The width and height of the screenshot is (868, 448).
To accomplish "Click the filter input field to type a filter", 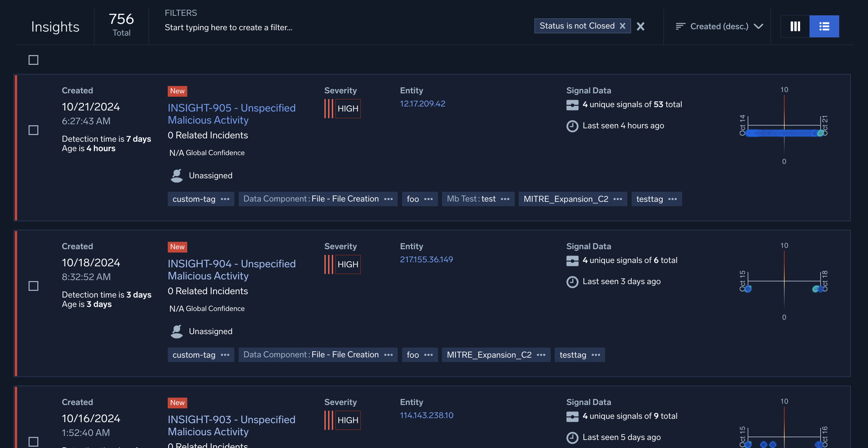I will [x=229, y=27].
